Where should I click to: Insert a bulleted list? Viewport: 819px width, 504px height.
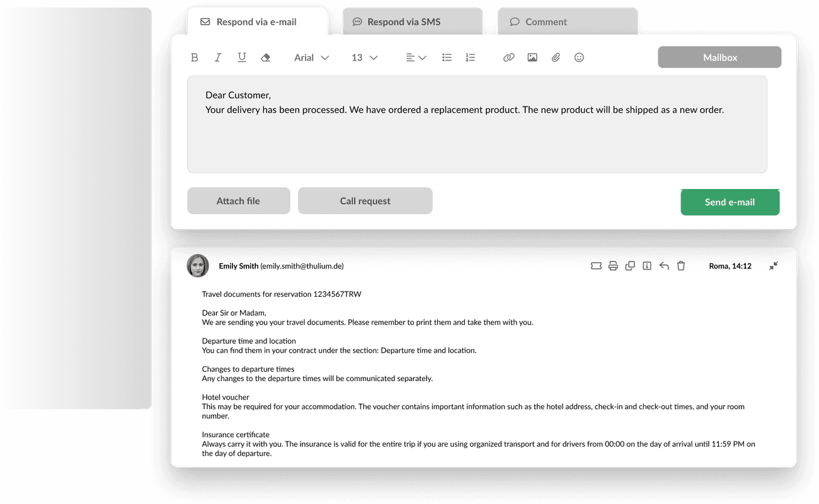[447, 57]
